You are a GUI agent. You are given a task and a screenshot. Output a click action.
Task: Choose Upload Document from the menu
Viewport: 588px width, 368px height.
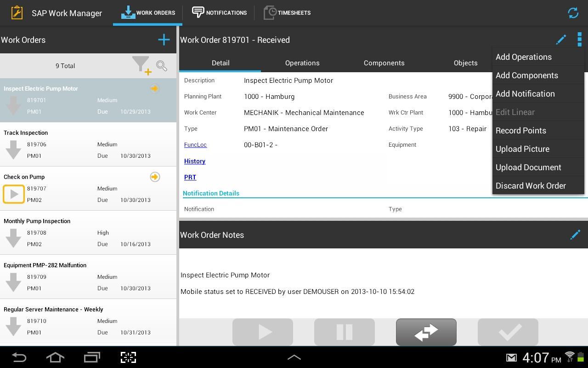(x=538, y=167)
